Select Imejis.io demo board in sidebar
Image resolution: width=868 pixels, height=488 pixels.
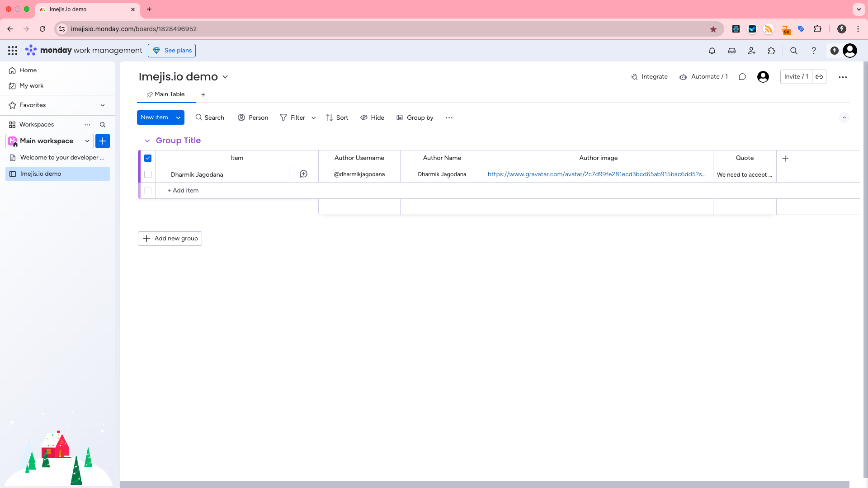57,174
